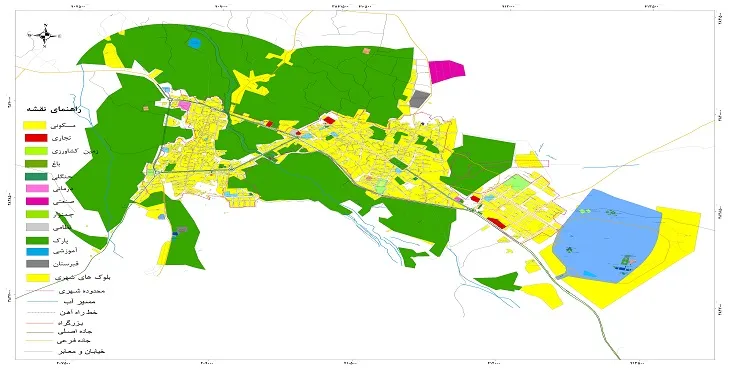The height and width of the screenshot is (370, 730).
Task: Click the legend title راهنمای نقشه
Action: point(54,109)
